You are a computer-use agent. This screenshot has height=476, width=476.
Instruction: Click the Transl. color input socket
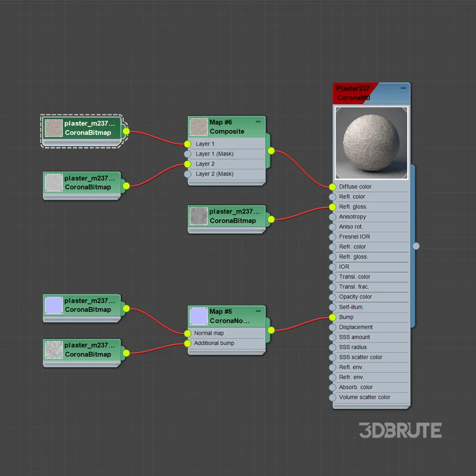click(x=333, y=277)
